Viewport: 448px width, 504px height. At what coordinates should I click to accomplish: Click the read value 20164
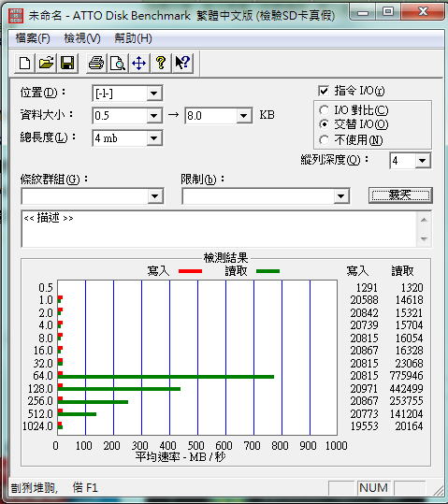click(x=409, y=426)
